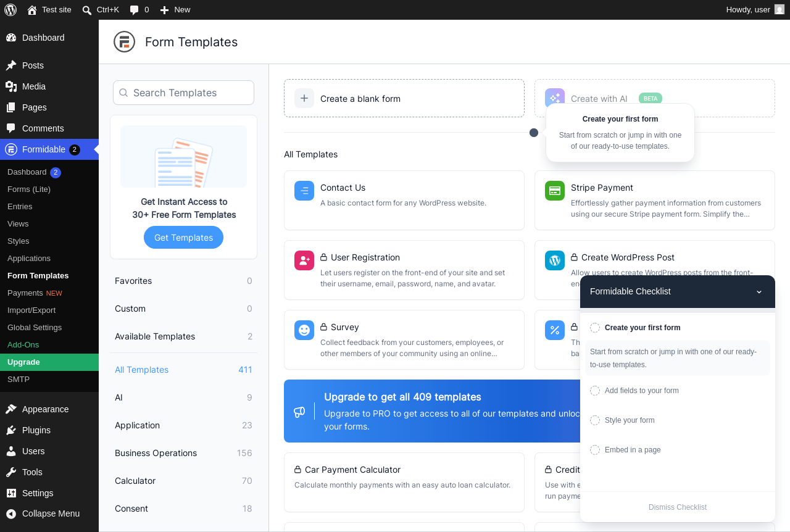Click the Formidable logo in page header
Screen dimensions: 790x532
tap(124, 42)
